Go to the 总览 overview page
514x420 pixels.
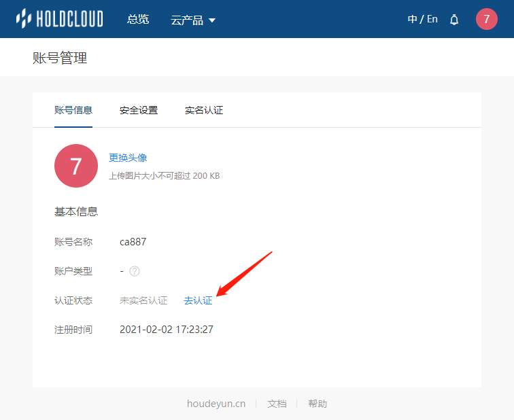138,20
